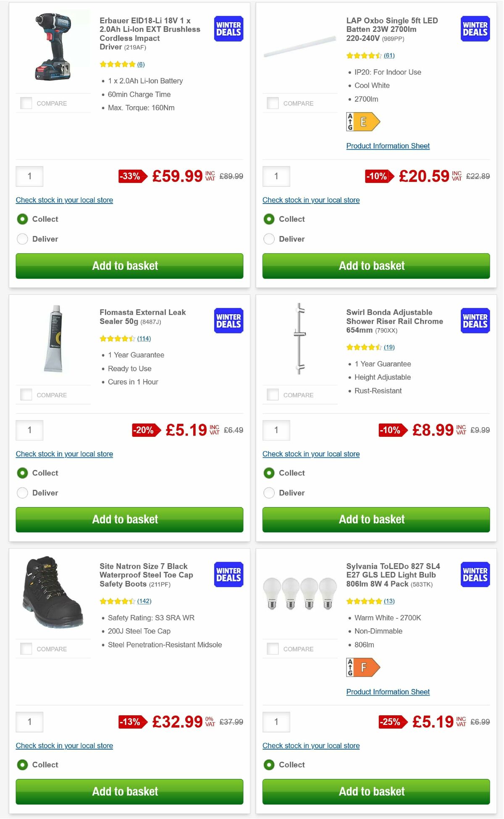Check stock for safety boots in local store
This screenshot has width=504, height=819.
pos(64,745)
